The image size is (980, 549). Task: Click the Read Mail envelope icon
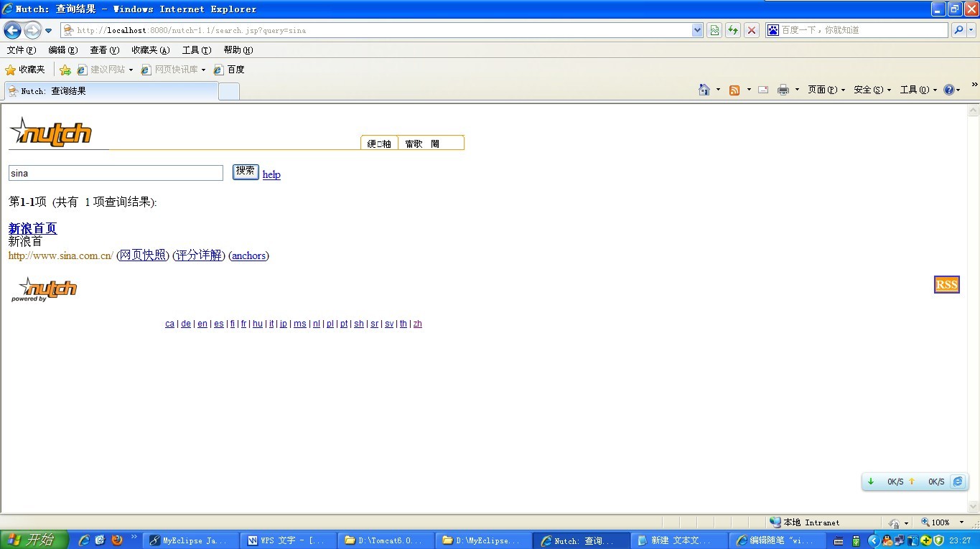point(763,90)
